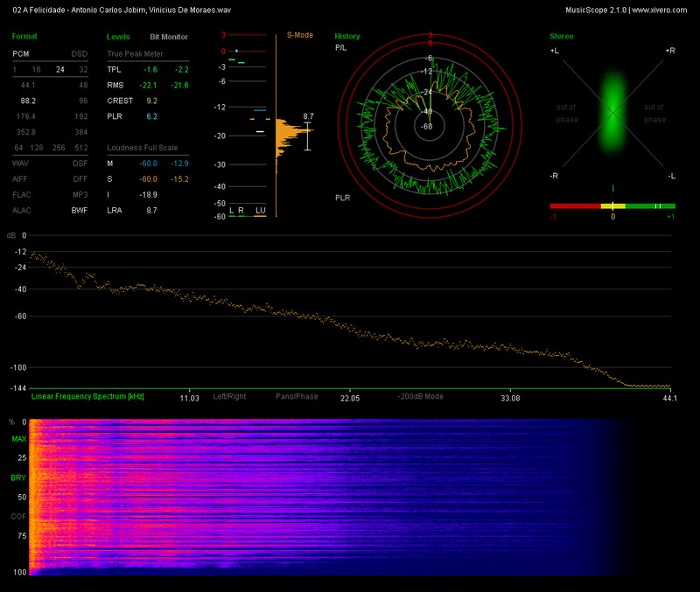Click the 176.4 sample rate value
Viewport: 700px width, 592px height.
click(x=26, y=116)
